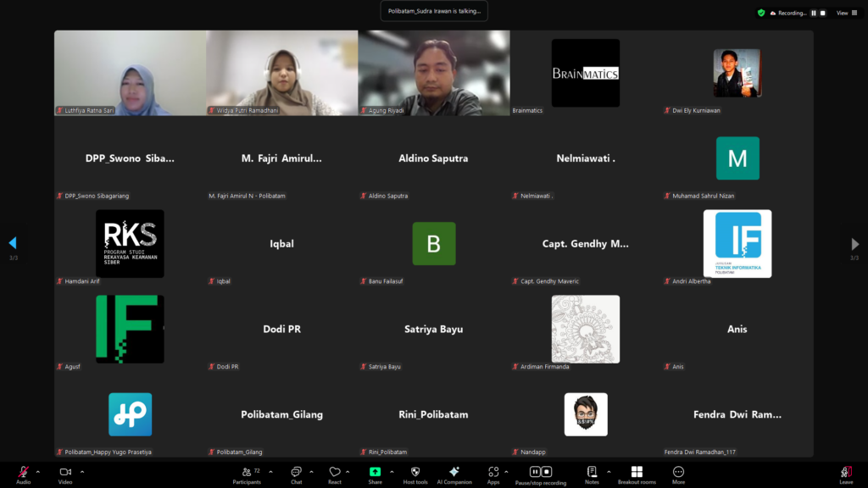Go to previous gallery page arrow
Viewport: 868px width, 488px height.
(x=13, y=244)
